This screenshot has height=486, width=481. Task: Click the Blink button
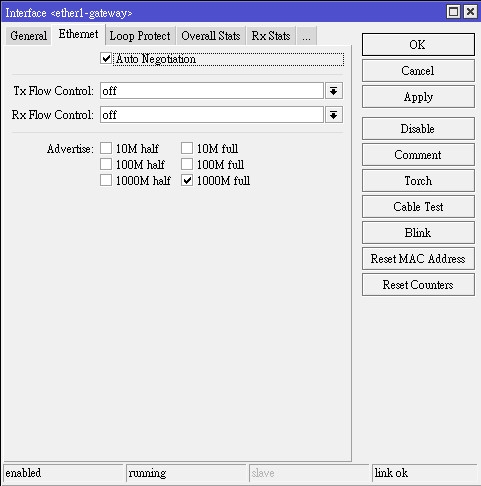coord(418,233)
